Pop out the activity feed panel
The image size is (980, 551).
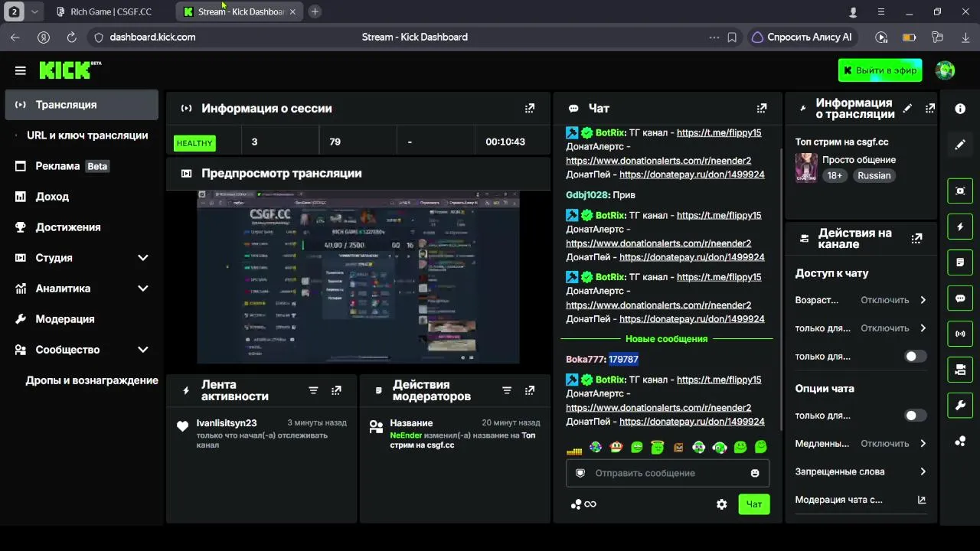coord(336,390)
